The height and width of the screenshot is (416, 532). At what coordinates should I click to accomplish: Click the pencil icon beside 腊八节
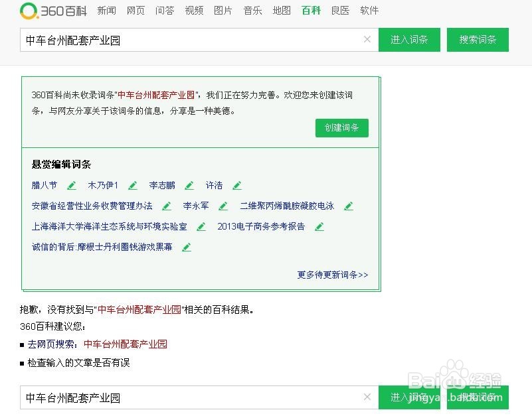pyautogui.click(x=72, y=186)
